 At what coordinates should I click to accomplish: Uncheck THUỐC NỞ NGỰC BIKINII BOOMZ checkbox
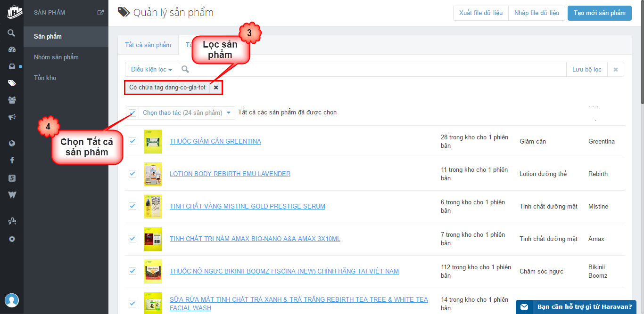(132, 271)
